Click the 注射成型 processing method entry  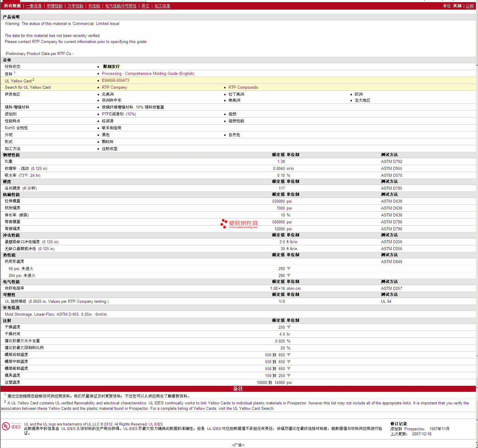109,149
